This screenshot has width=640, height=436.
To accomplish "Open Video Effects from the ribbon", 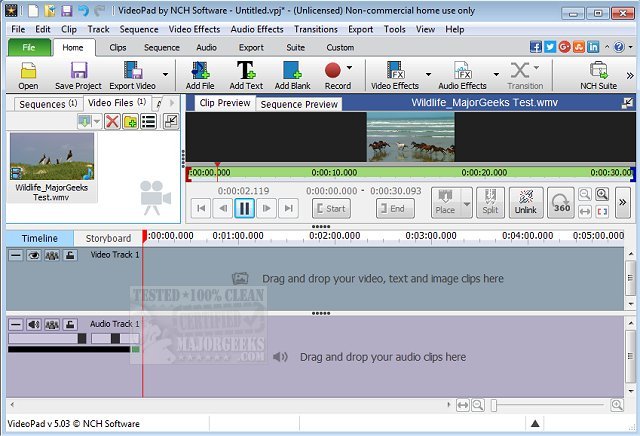I will click(395, 76).
